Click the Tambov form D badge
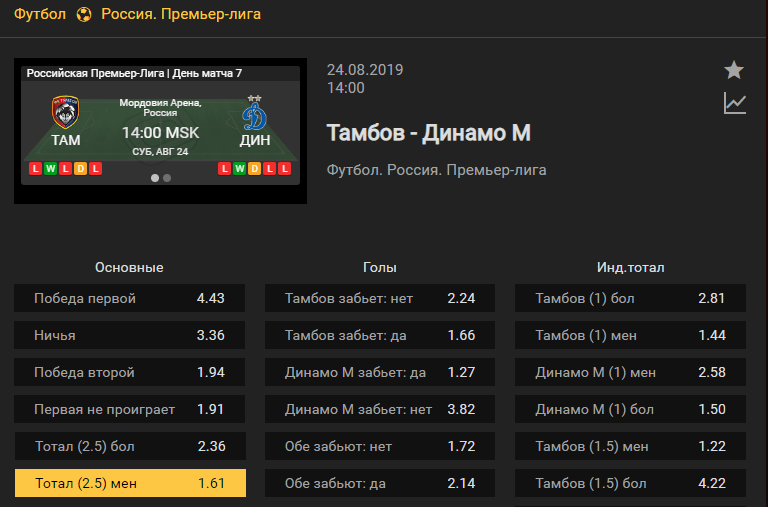 click(81, 169)
